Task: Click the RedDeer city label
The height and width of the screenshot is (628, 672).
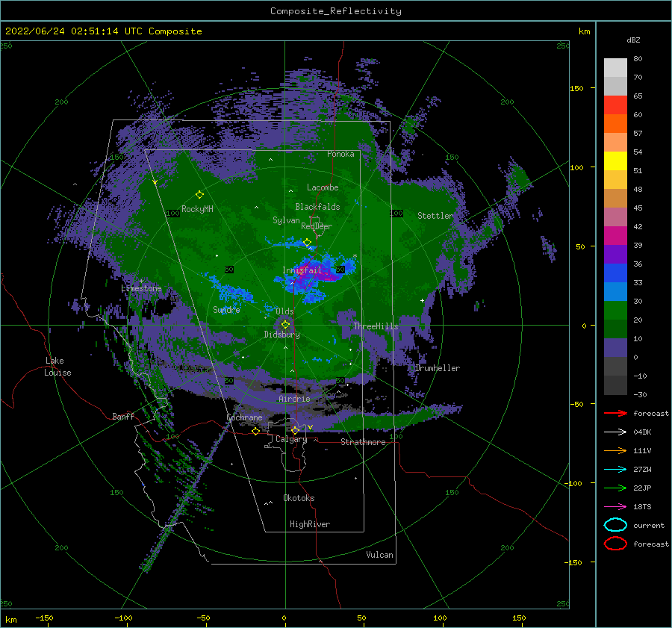Action: click(317, 226)
